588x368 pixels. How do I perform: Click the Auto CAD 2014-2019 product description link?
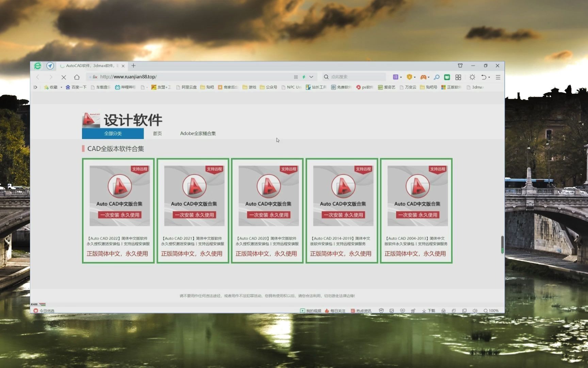(341, 241)
